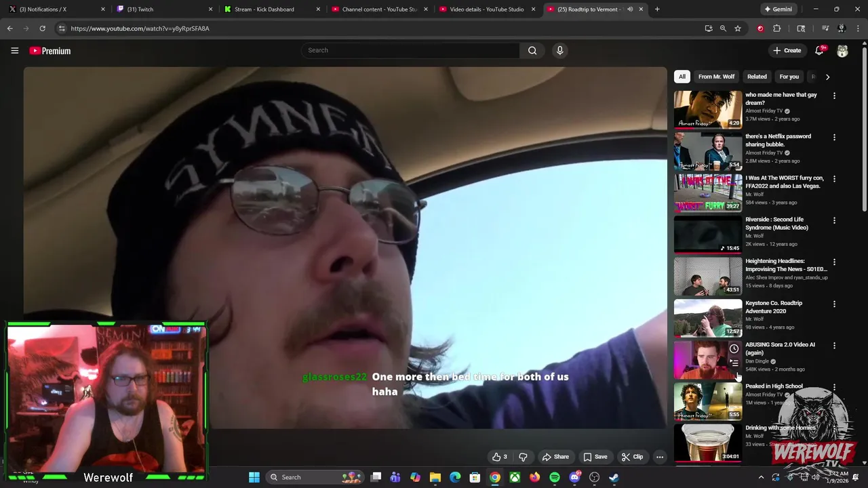Image resolution: width=868 pixels, height=488 pixels.
Task: Show hidden system tray icons chevron
Action: tap(761, 477)
